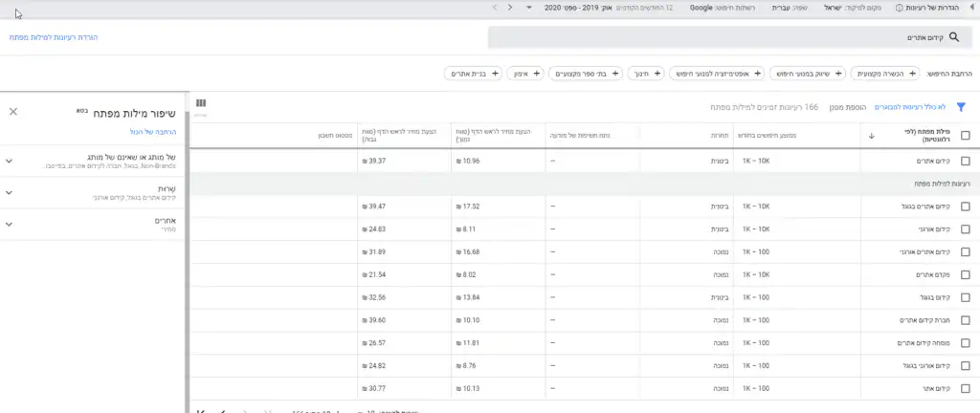Close the refine keywords panel
The image size is (980, 413).
[13, 111]
